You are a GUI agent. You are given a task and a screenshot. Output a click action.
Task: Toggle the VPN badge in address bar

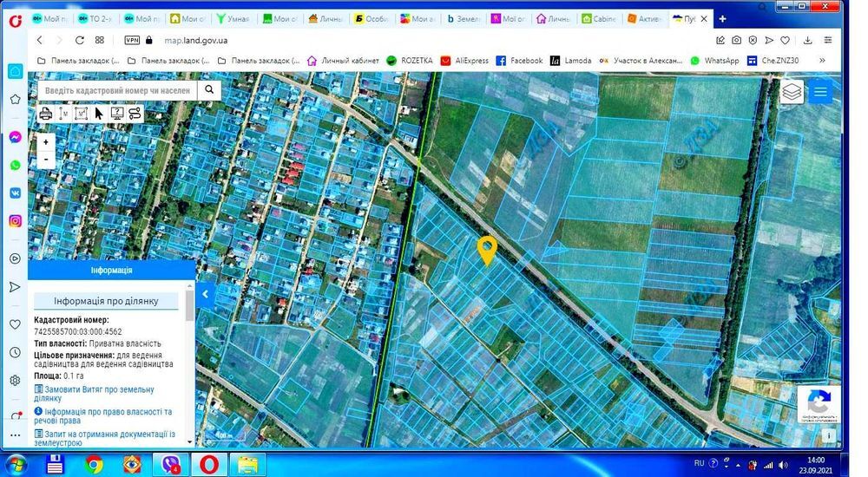(132, 40)
